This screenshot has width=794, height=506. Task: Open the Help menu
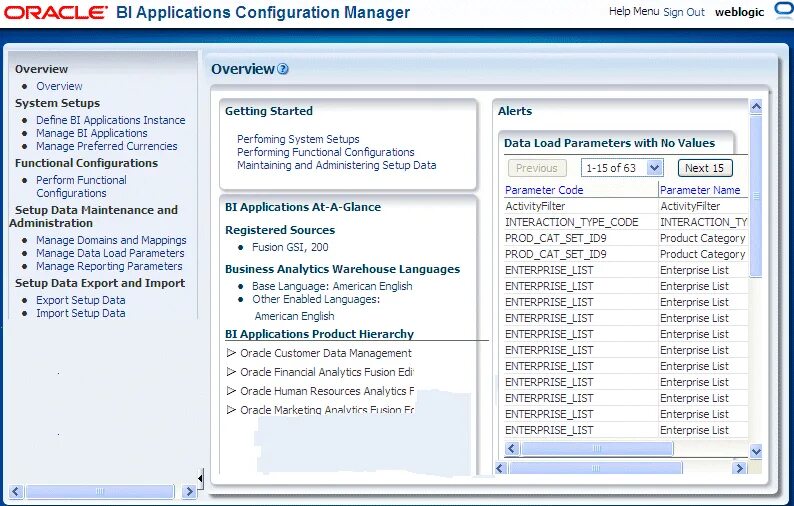634,11
